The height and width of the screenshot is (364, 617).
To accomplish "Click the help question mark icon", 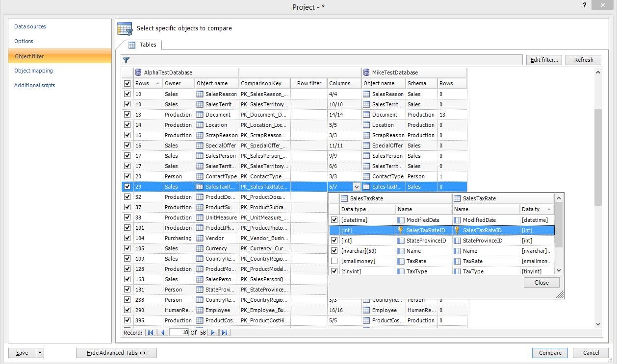I will [x=585, y=5].
